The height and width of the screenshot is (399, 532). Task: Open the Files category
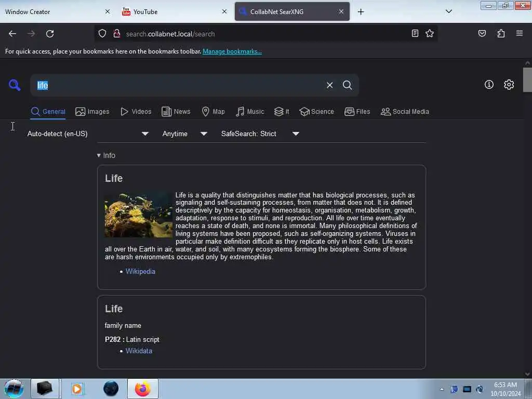pos(357,112)
